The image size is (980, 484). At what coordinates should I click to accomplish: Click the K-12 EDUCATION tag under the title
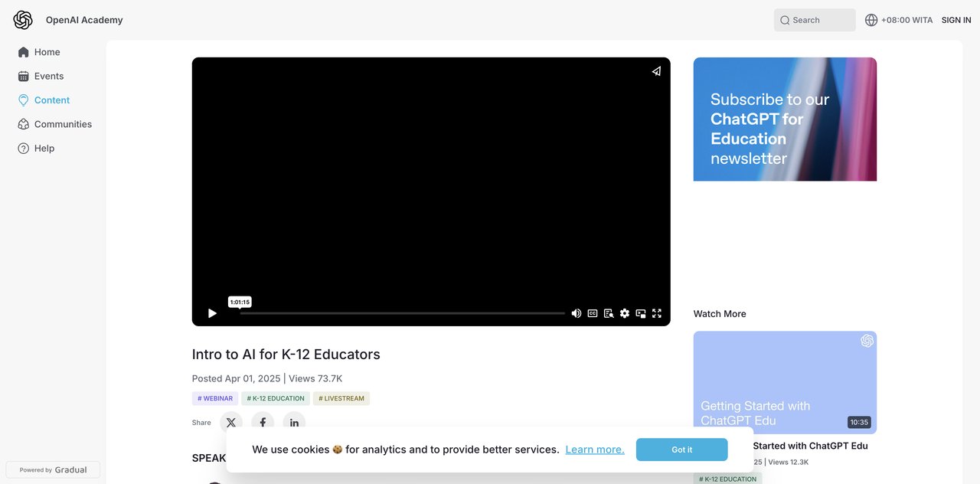[276, 398]
